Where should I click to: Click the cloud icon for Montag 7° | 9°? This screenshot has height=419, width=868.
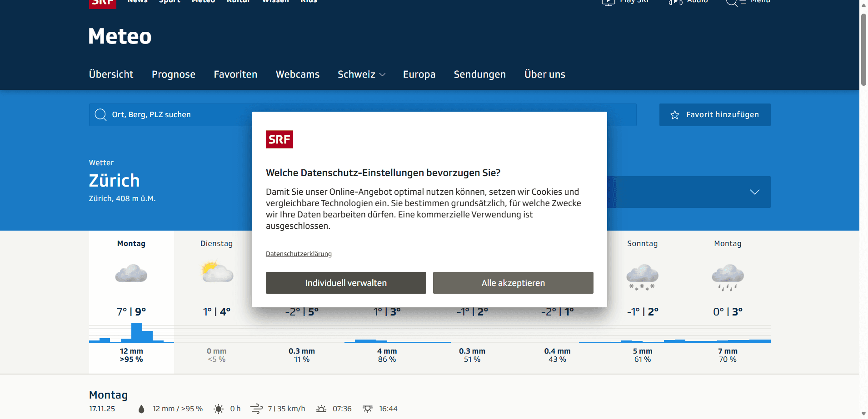pos(131,273)
